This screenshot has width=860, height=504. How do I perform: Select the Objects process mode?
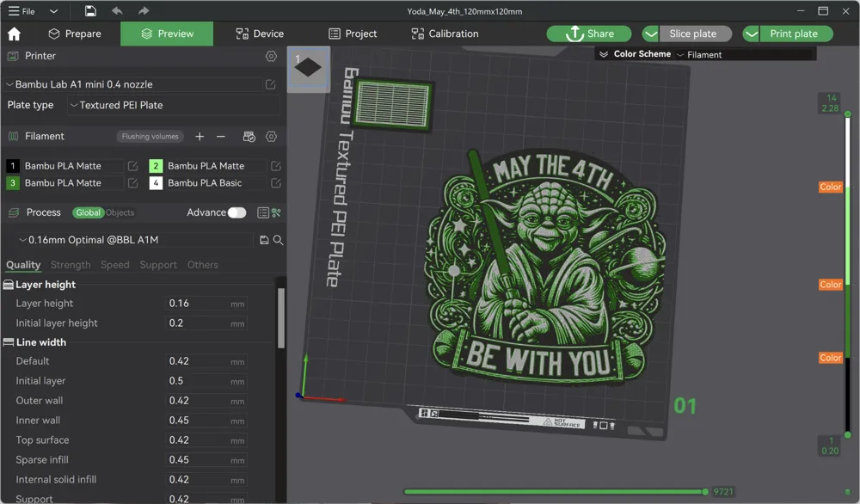(120, 212)
